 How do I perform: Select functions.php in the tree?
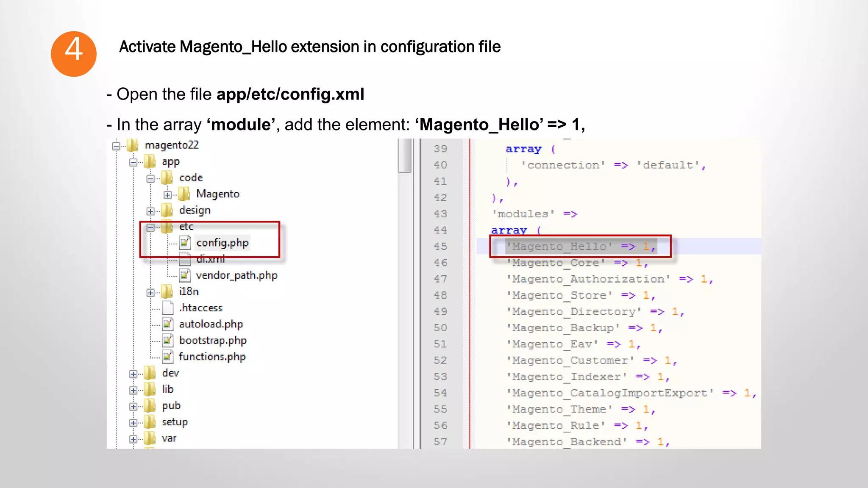tap(212, 357)
